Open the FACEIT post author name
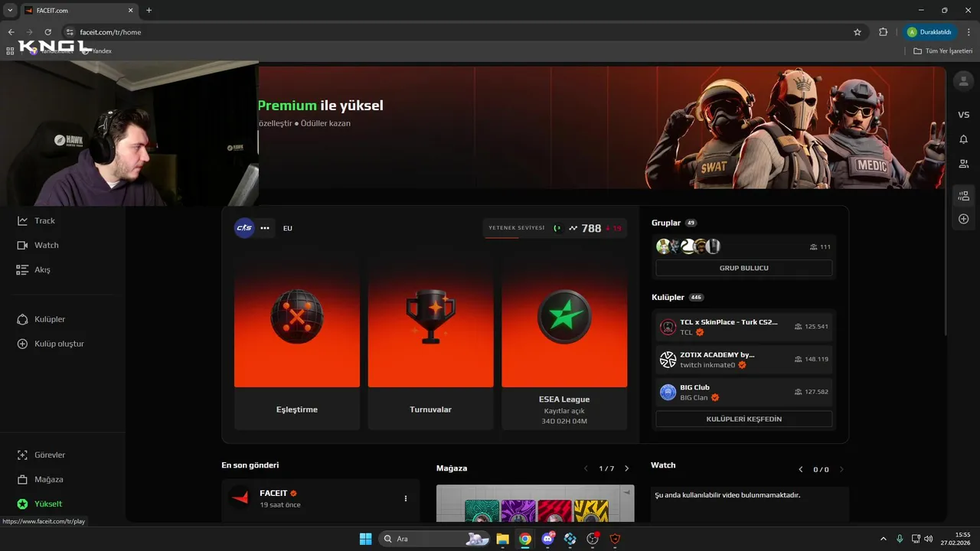 tap(273, 494)
